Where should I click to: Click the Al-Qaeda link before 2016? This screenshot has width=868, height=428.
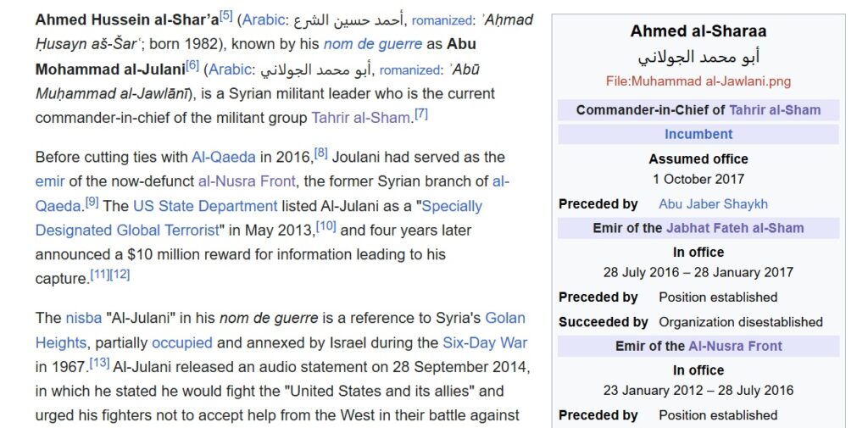224,157
